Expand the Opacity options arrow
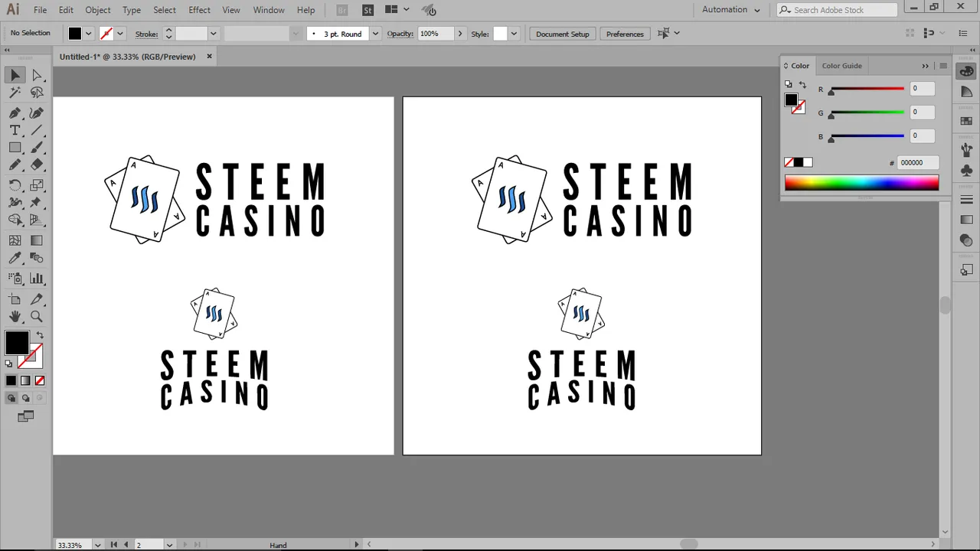This screenshot has width=980, height=551. coord(459,34)
